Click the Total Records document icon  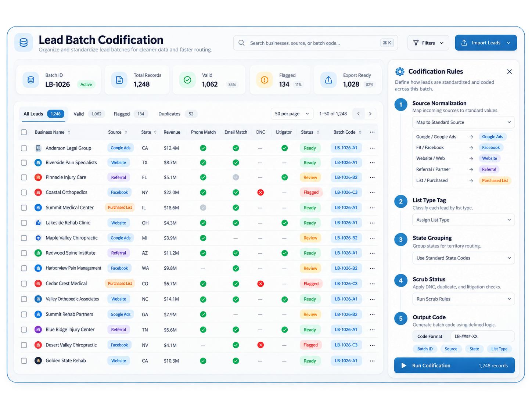(x=119, y=80)
